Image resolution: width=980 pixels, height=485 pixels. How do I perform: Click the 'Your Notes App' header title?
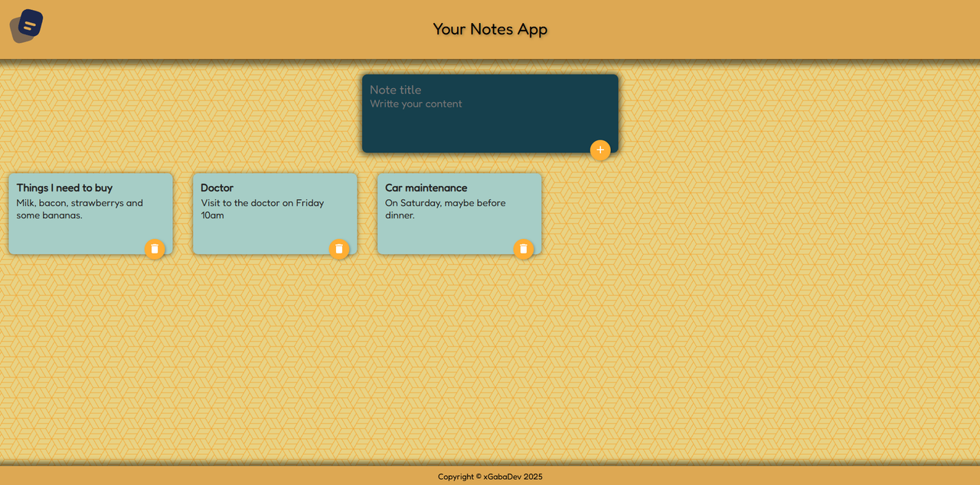coord(490,29)
